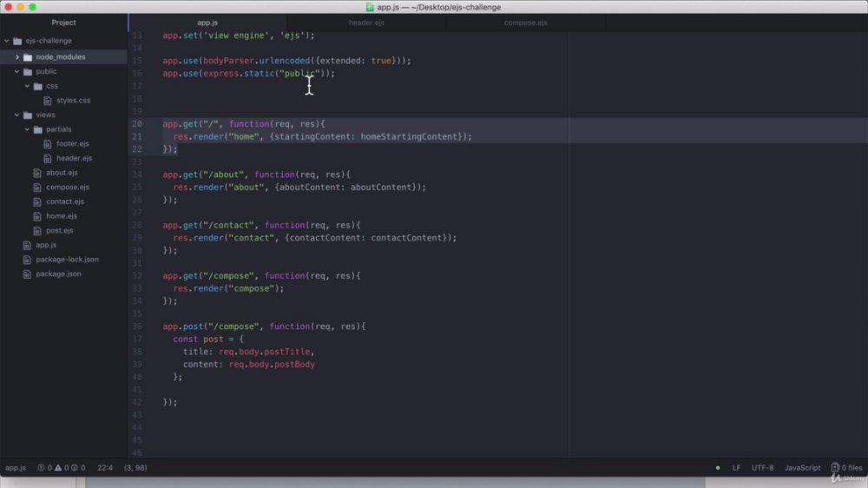Viewport: 868px width, 488px height.
Task: Click the footer.ejs file icon
Action: [x=48, y=143]
